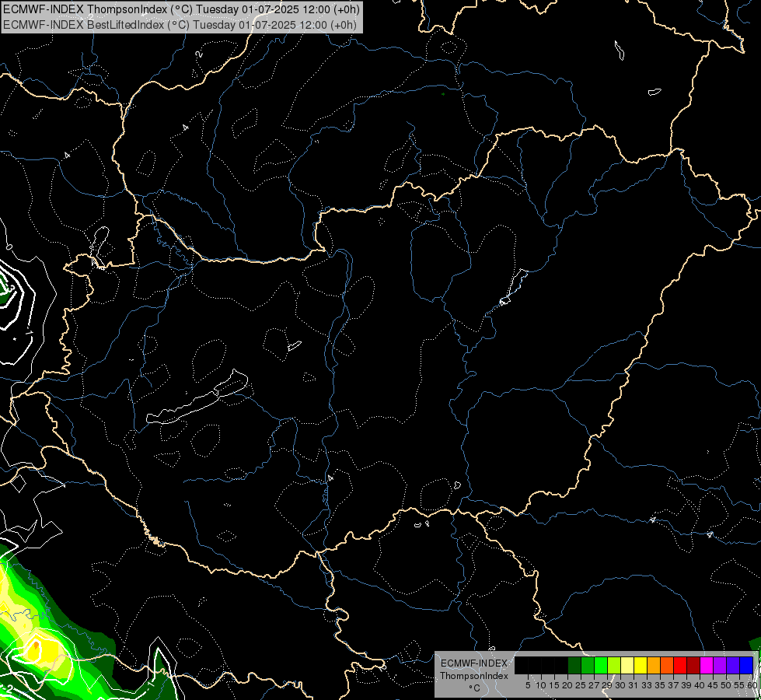Click the purple 45-50 legend swatch
Screen dimensions: 761x700
(720, 665)
